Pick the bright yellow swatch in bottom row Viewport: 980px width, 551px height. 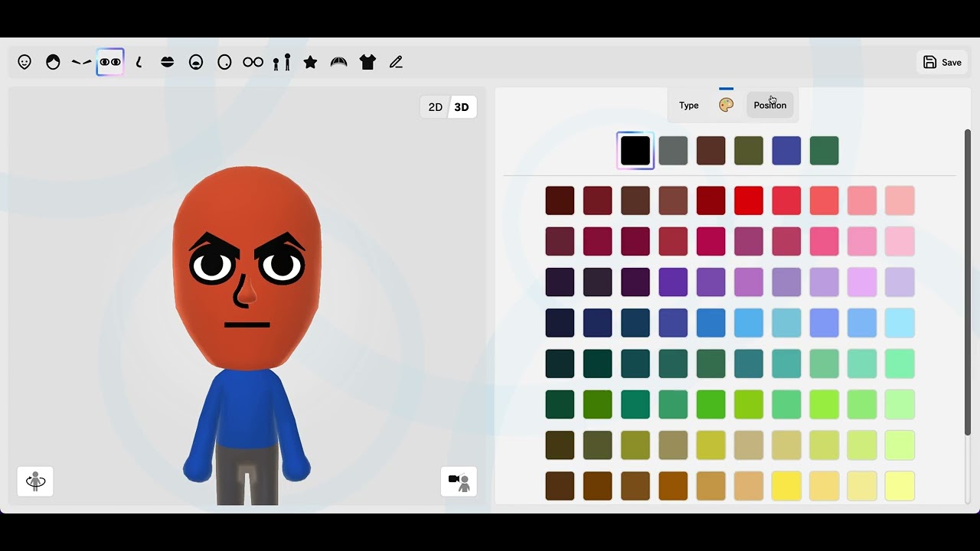click(786, 486)
